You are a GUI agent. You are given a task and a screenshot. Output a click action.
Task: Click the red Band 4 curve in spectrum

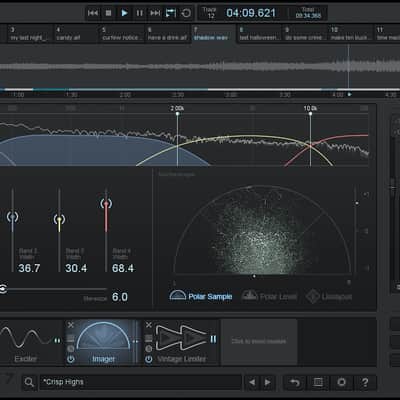(347, 137)
